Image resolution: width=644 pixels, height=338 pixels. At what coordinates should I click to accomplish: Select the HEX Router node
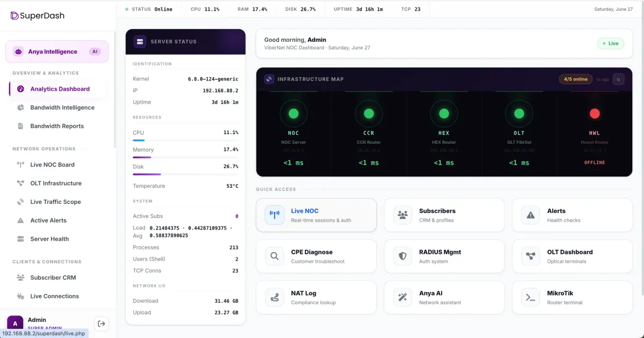pos(444,134)
